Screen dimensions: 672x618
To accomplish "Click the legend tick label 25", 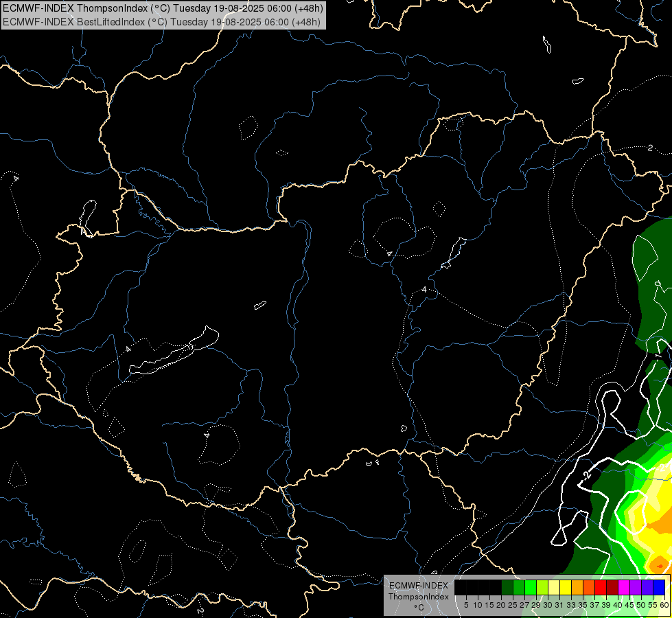I will (513, 605).
